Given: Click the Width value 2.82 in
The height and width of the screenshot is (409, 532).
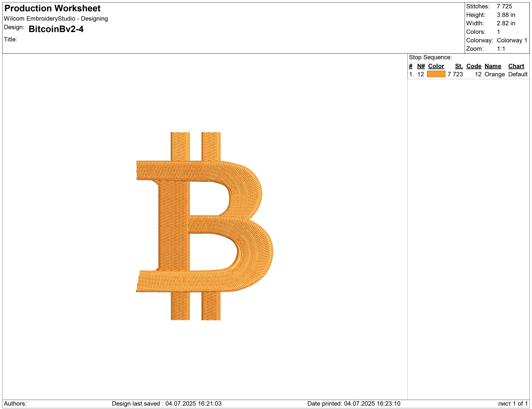Looking at the screenshot, I should pos(506,23).
